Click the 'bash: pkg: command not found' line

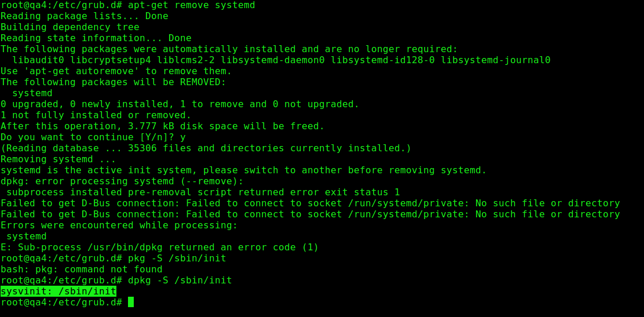[81, 269]
